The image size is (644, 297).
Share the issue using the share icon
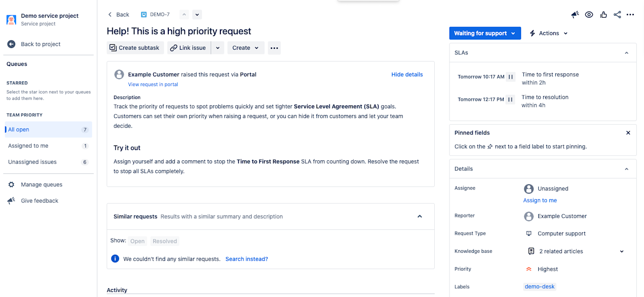click(617, 15)
